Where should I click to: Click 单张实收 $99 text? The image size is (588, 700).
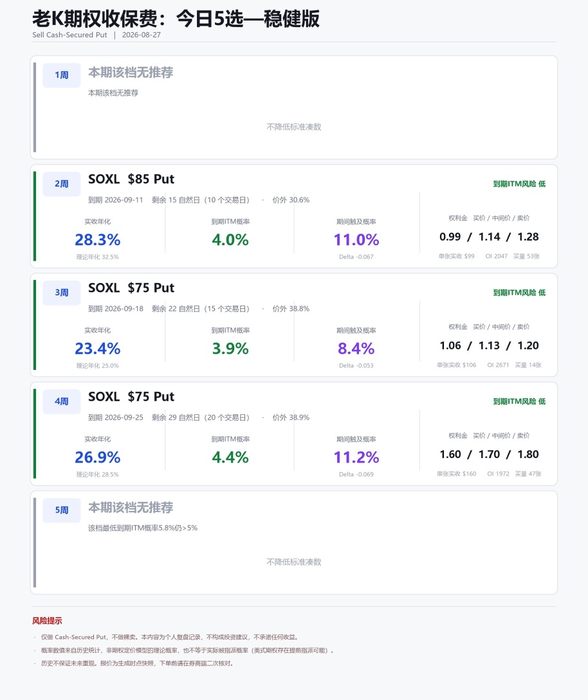tap(456, 256)
